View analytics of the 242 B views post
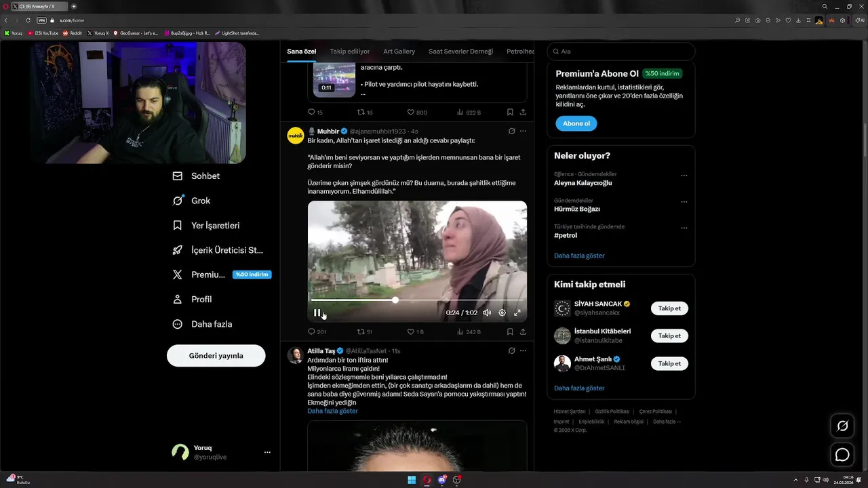This screenshot has height=488, width=868. click(469, 331)
